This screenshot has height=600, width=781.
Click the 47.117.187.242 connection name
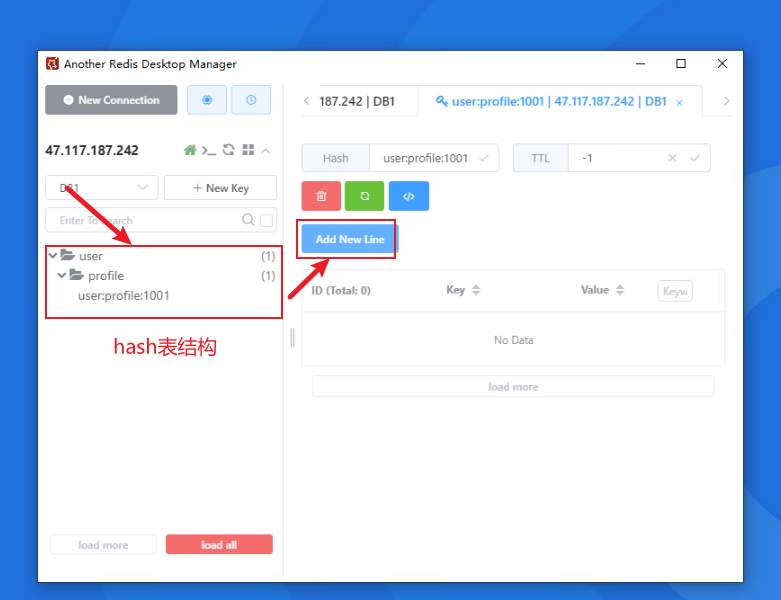coord(92,150)
